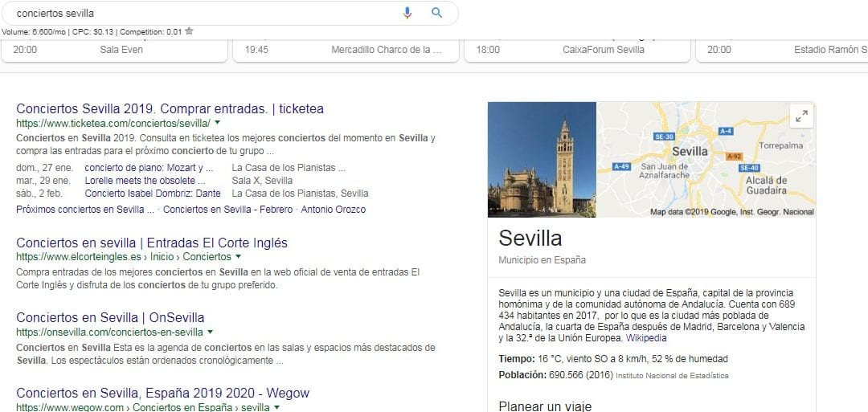This screenshot has width=868, height=412.
Task: Open the Giralda tower photo
Action: (542, 159)
